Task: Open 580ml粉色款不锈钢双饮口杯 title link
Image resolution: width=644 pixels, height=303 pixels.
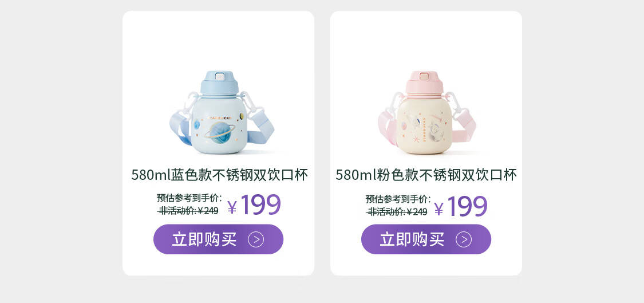Action: point(426,175)
